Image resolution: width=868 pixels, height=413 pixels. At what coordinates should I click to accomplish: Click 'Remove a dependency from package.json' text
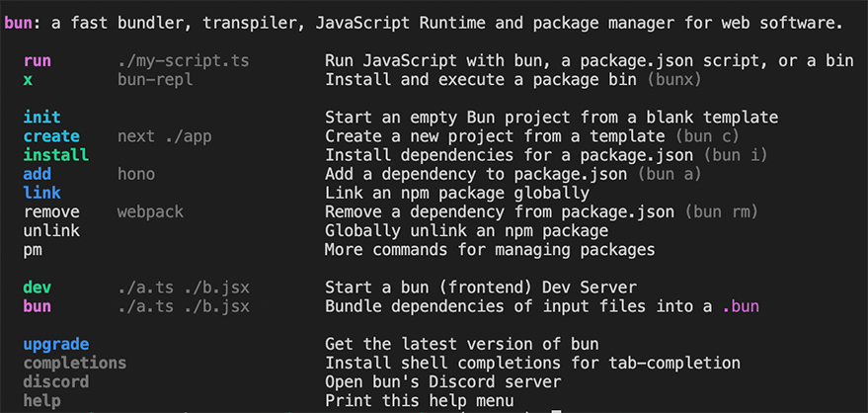[x=500, y=212]
